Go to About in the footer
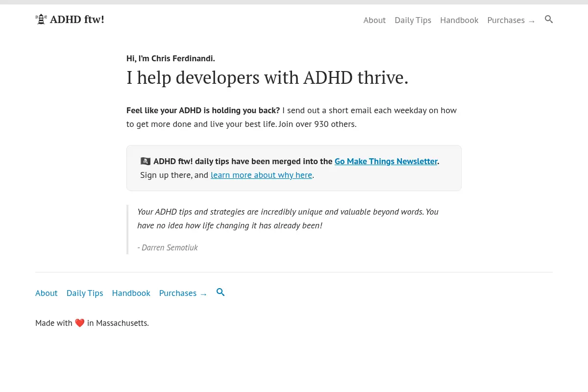 (x=47, y=293)
